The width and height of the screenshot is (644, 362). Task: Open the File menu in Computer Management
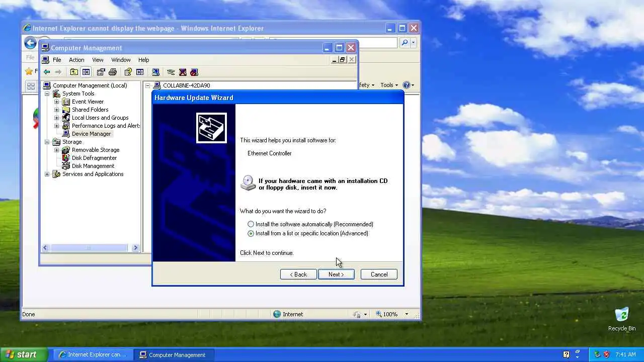(x=57, y=60)
